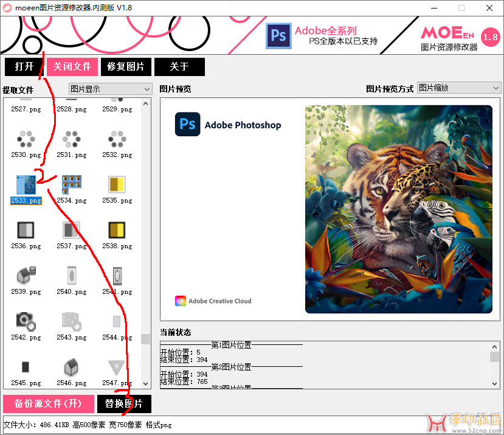Select the 2536.png gray gradient icon
Image resolution: width=504 pixels, height=435 pixels.
pyautogui.click(x=26, y=230)
